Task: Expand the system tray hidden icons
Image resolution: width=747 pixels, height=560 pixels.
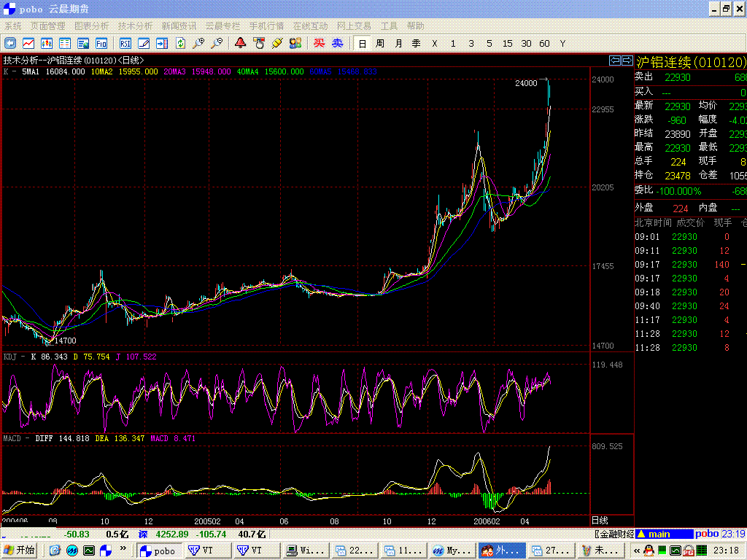Action: [637, 551]
